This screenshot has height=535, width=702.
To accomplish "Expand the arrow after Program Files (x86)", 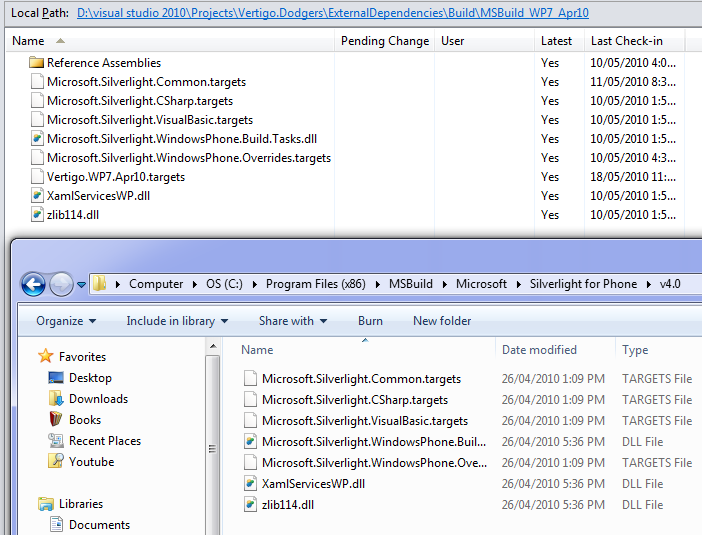I will 377,284.
